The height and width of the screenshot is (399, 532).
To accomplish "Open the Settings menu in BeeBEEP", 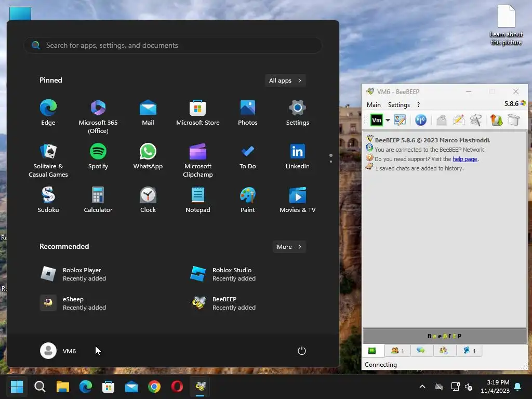I will coord(399,105).
